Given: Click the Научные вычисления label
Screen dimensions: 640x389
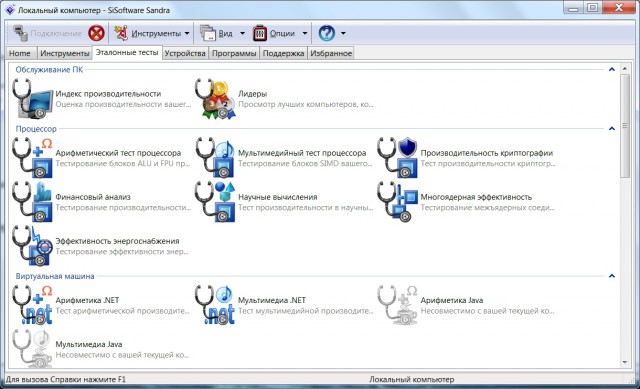Looking at the screenshot, I should [278, 197].
